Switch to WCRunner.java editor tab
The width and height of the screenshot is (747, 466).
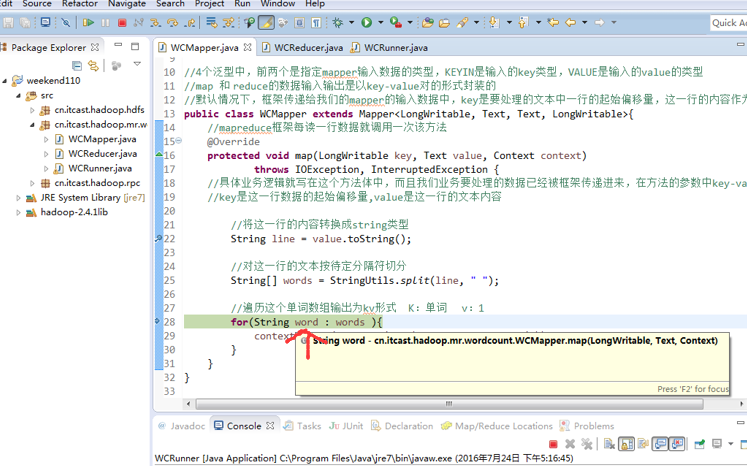coord(390,48)
